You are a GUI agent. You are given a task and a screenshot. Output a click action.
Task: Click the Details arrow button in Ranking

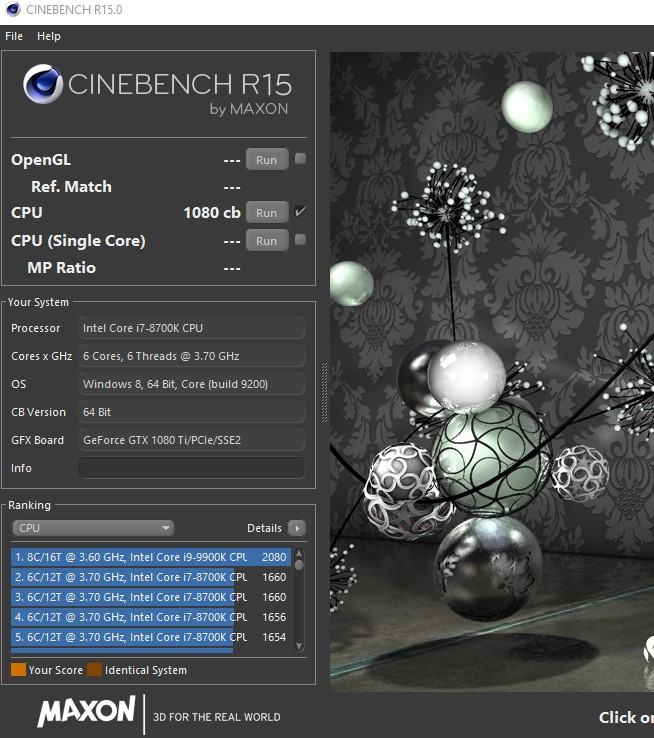point(297,528)
